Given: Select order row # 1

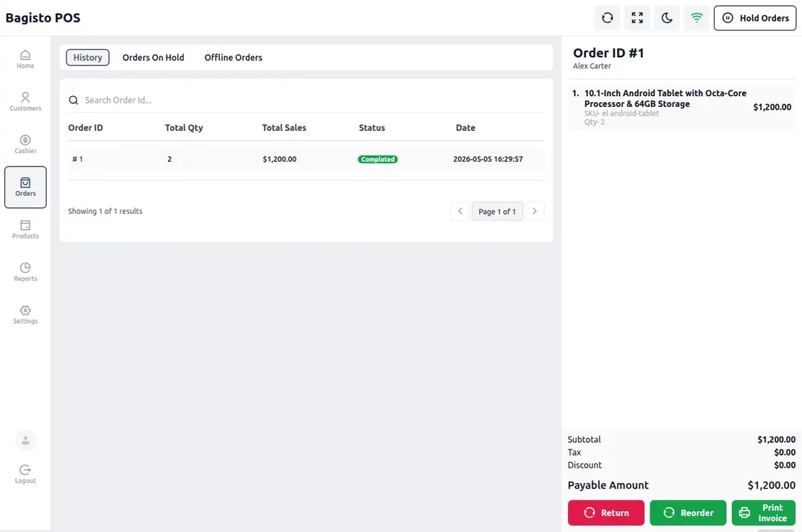Looking at the screenshot, I should [306, 160].
